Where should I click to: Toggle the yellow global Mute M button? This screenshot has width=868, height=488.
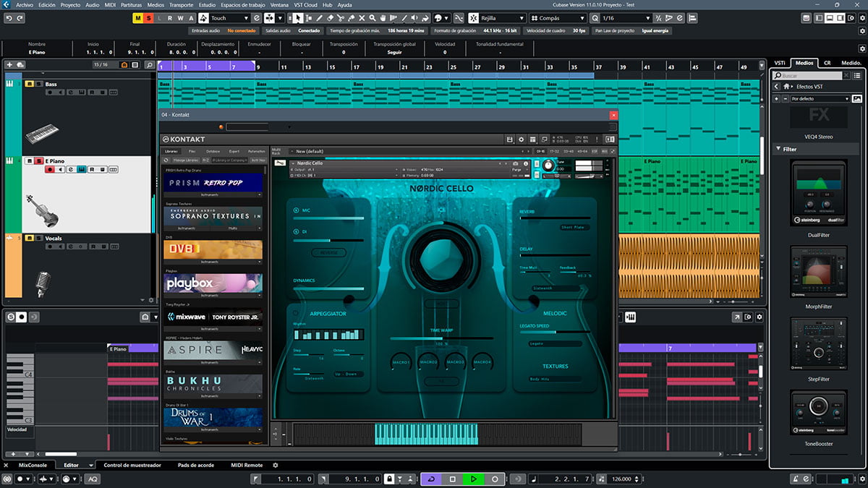click(x=138, y=18)
